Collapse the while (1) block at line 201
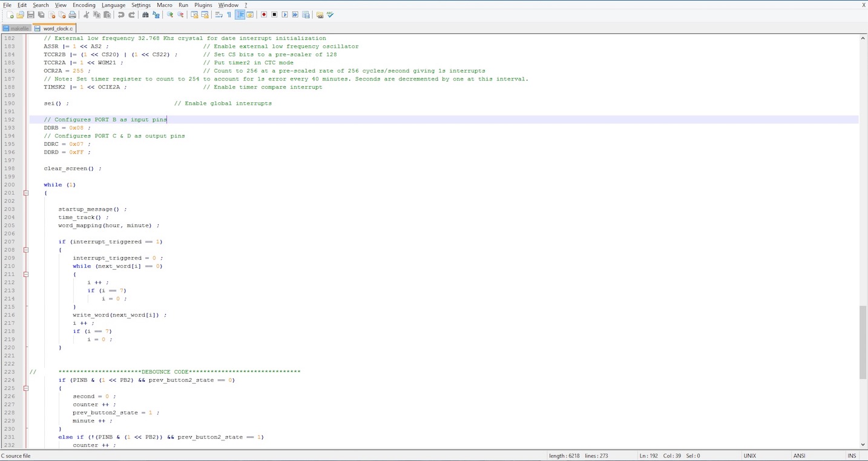Viewport: 868px width, 461px height. [x=26, y=193]
